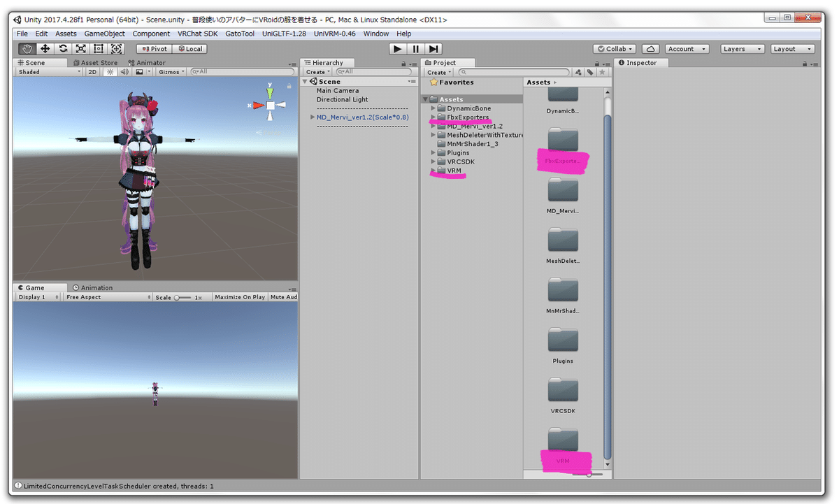Toggle Scene lighting sun icon
This screenshot has width=839, height=504.
[x=110, y=71]
